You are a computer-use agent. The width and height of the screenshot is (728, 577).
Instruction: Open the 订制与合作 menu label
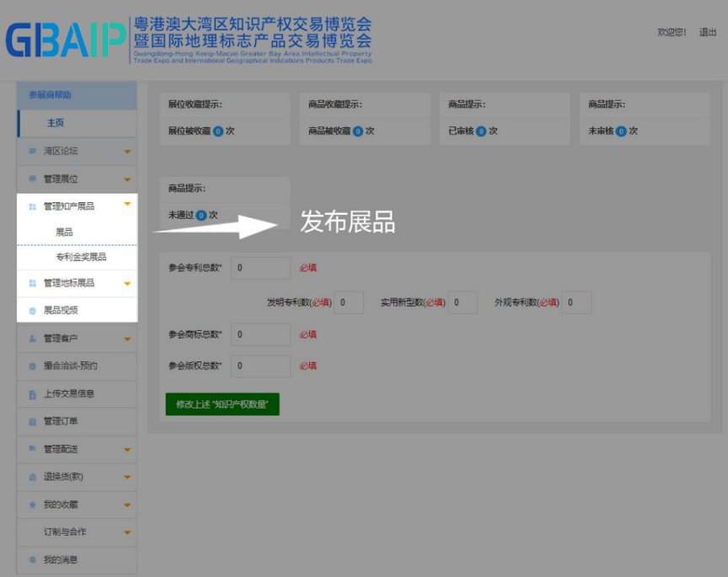click(65, 532)
